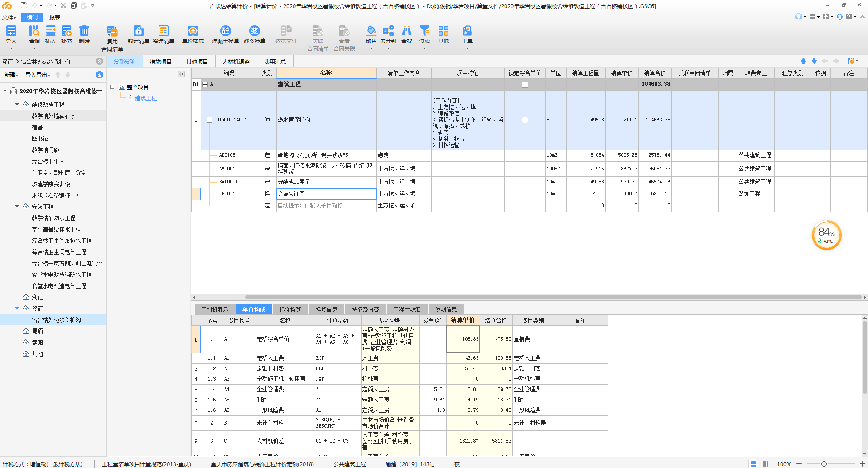
Task: Click the zoom-out minus button
Action: [799, 464]
